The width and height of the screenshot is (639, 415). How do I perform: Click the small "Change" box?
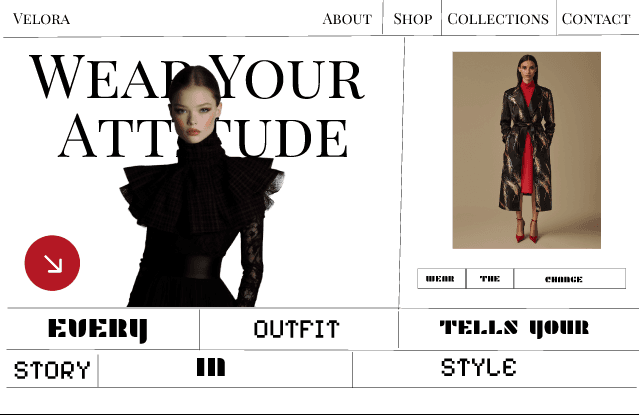tap(570, 279)
